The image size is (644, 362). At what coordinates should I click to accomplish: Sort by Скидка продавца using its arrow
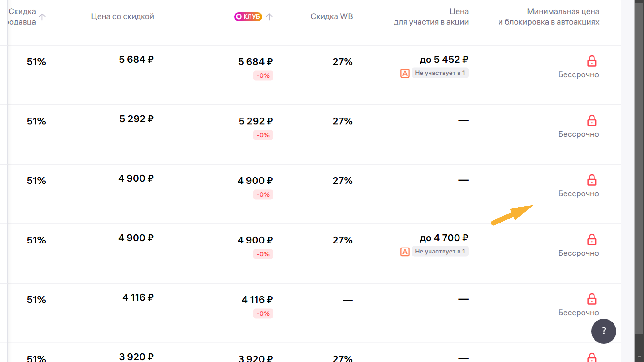(x=42, y=17)
